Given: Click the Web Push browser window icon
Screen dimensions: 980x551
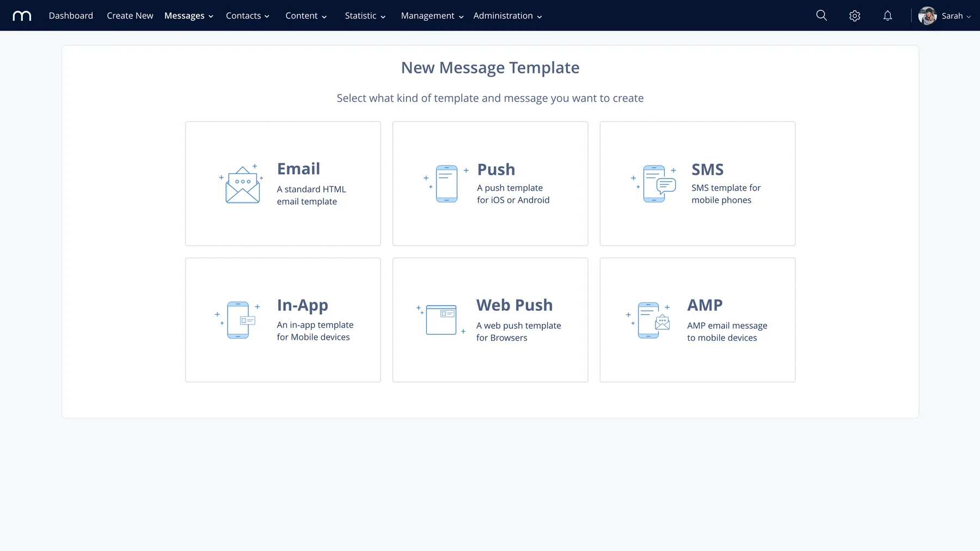Looking at the screenshot, I should point(441,320).
